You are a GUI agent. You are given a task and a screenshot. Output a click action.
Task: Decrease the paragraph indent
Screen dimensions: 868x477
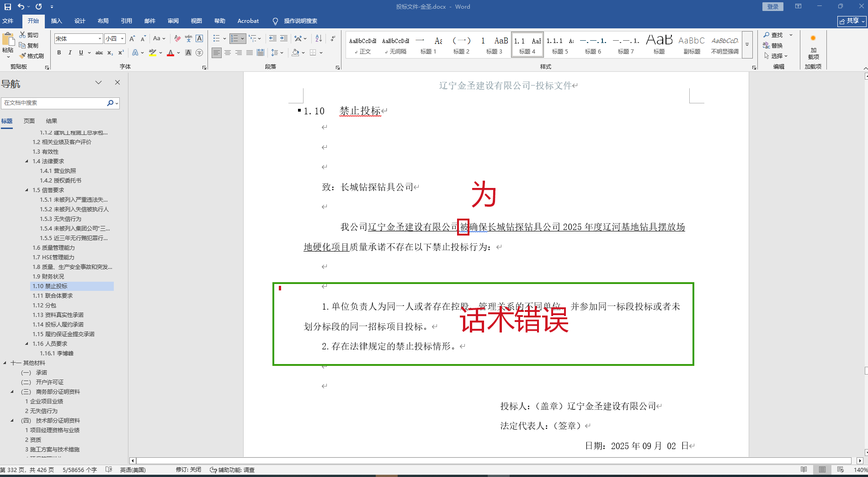coord(273,39)
